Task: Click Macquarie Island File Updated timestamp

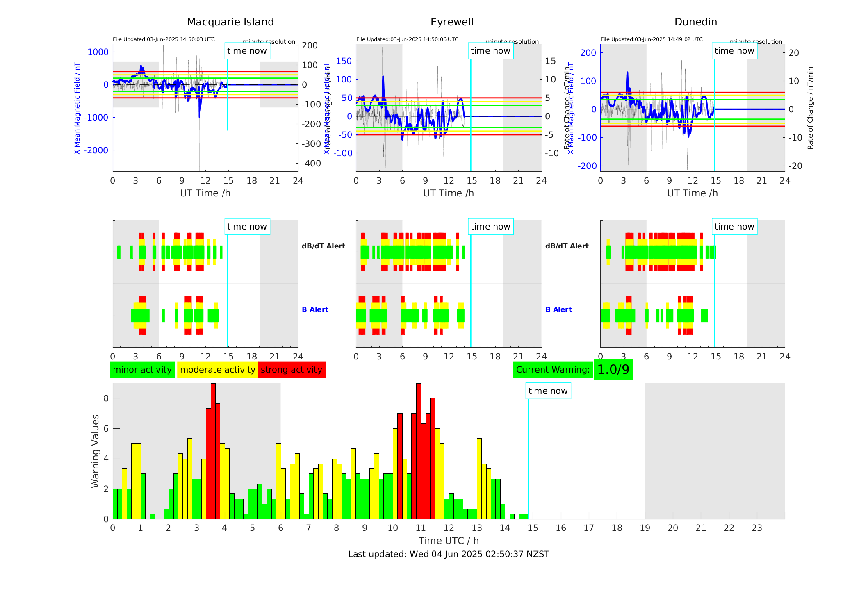Action: click(164, 39)
